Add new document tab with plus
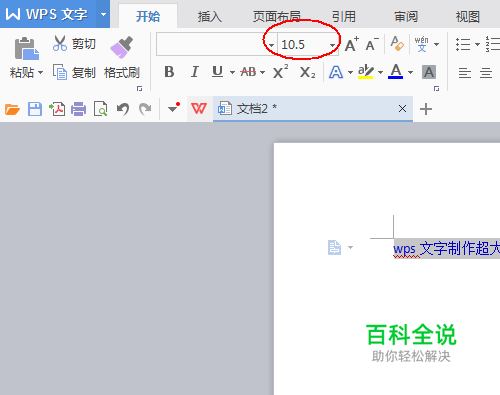500x395 pixels. coord(426,109)
